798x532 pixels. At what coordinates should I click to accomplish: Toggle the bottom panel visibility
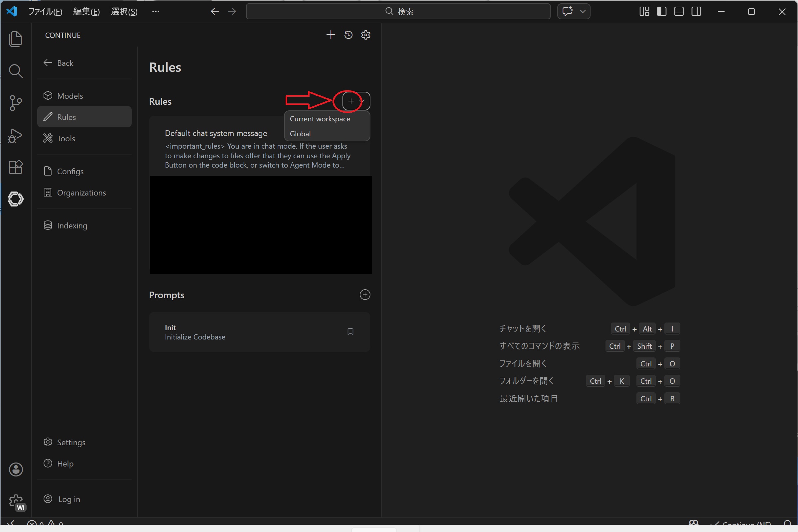(x=679, y=12)
